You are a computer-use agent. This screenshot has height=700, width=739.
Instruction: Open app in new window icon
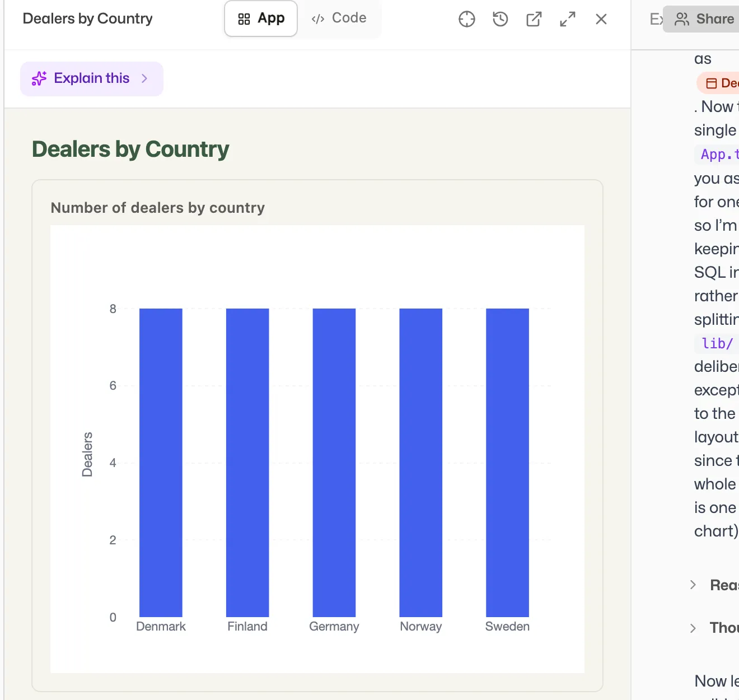coord(534,19)
